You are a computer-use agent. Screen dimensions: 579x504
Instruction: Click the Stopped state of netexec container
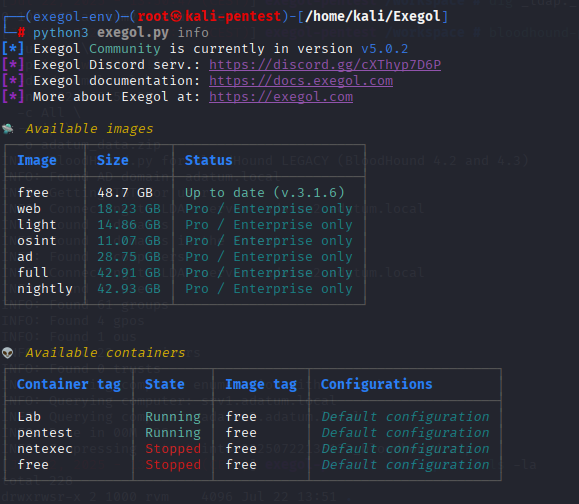[173, 449]
